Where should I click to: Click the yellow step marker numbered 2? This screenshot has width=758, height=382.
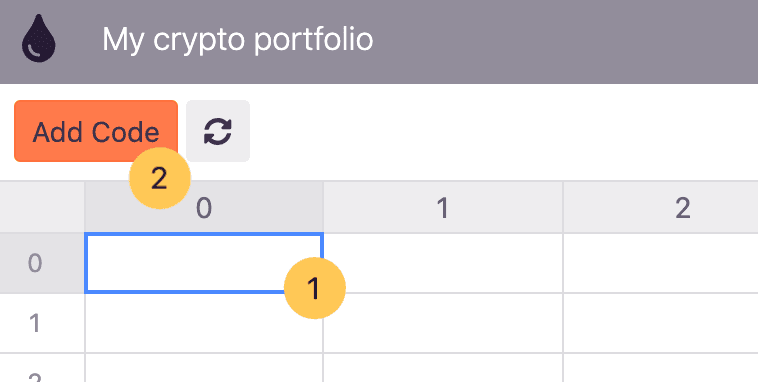click(160, 178)
